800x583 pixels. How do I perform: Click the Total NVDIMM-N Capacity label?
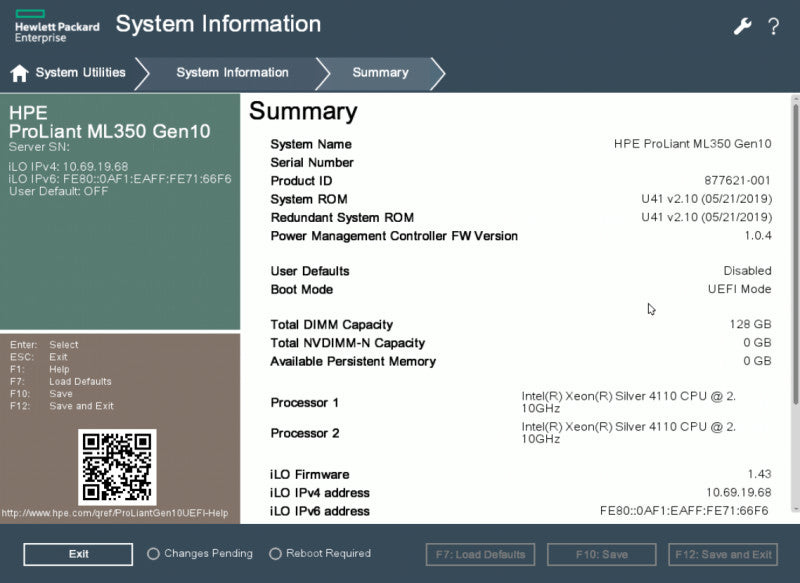coord(347,343)
